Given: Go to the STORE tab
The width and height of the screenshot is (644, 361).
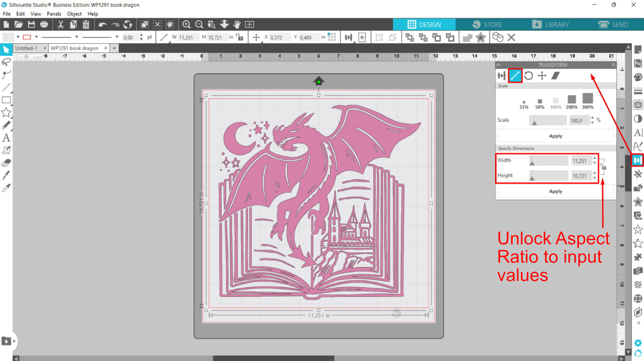Looking at the screenshot, I should pyautogui.click(x=487, y=24).
